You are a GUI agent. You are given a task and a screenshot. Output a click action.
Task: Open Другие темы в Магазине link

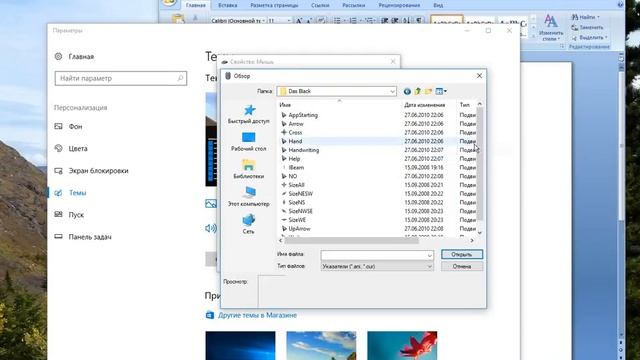[x=257, y=315]
